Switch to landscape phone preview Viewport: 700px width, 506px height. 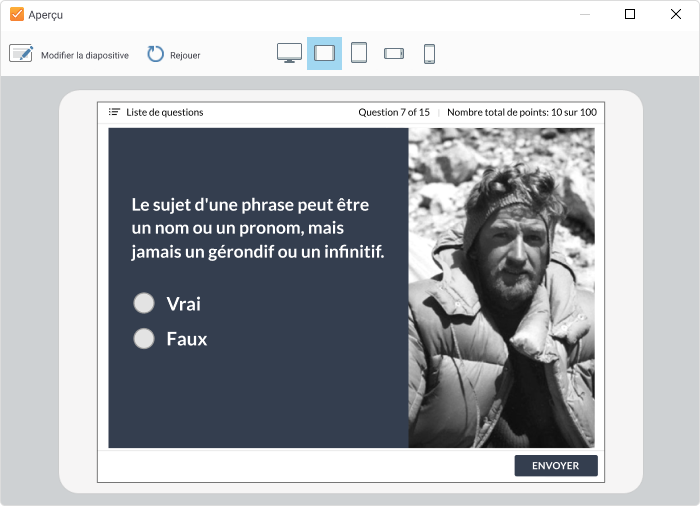pos(394,54)
